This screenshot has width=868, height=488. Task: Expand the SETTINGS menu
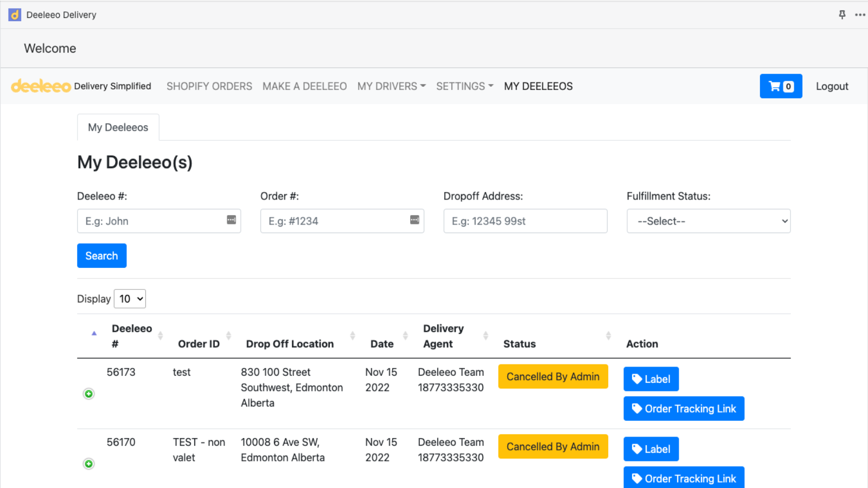(465, 86)
